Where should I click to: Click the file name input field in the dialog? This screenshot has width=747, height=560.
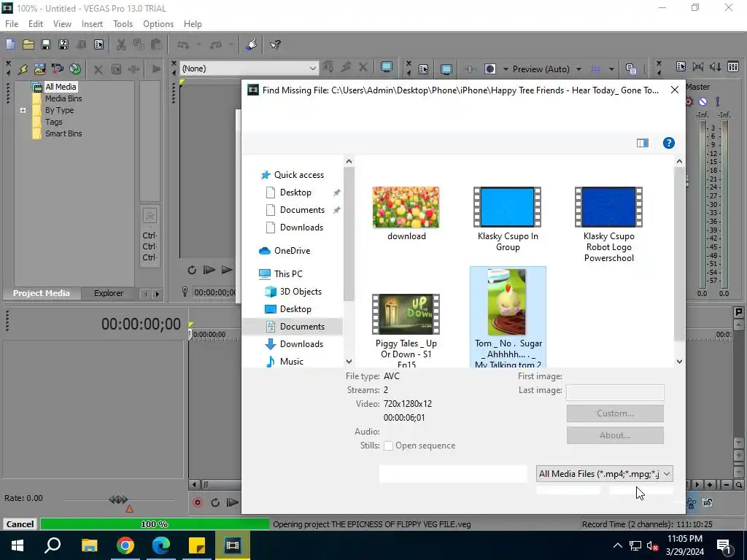click(x=453, y=474)
